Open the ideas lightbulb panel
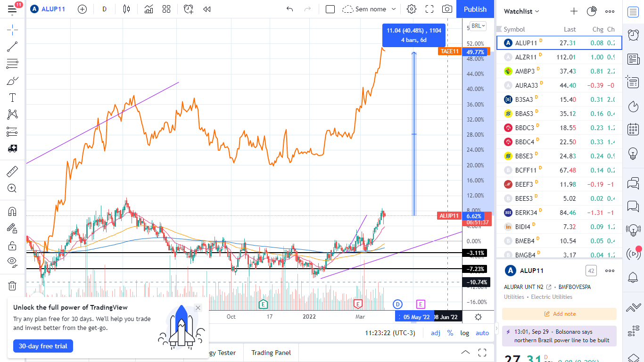 (633, 153)
